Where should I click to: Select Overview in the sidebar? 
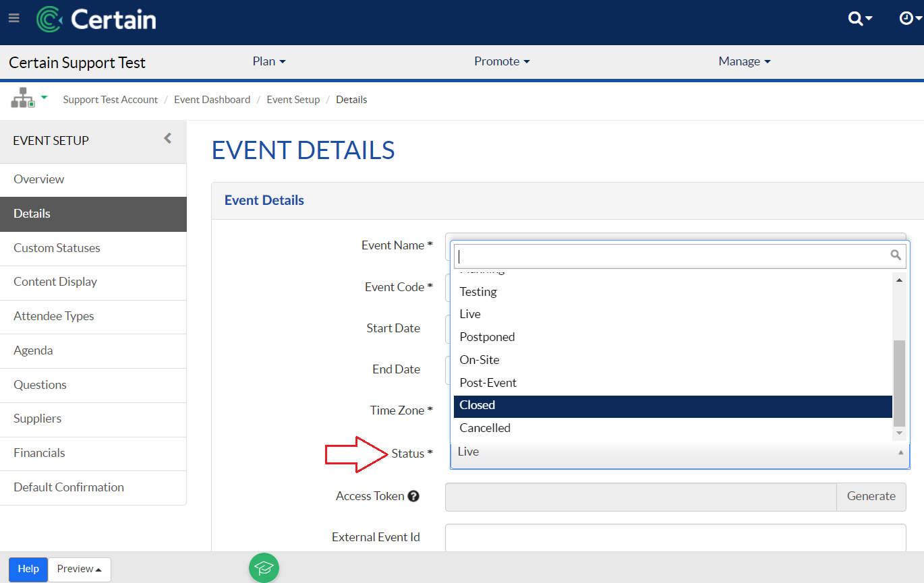[93, 179]
